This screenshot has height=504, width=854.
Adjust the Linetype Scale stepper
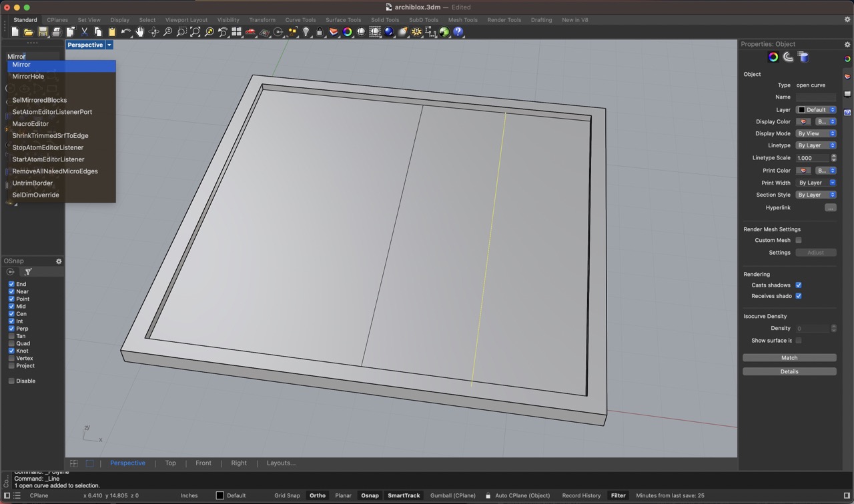point(833,158)
